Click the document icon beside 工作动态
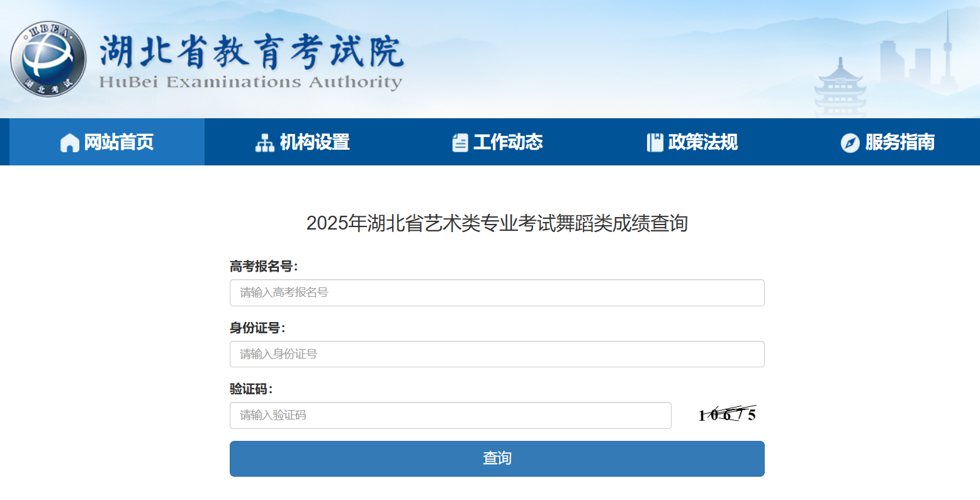This screenshot has width=980, height=500. click(460, 143)
